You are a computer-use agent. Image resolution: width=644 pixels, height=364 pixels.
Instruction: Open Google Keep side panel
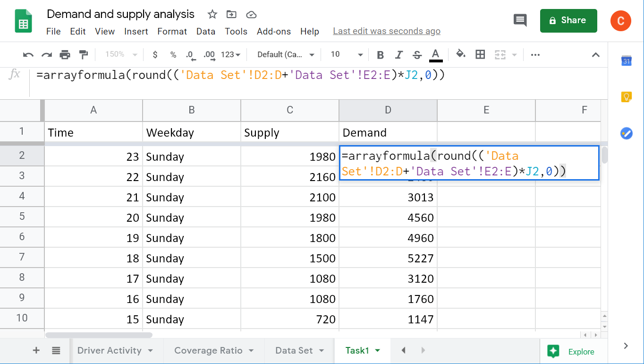tap(626, 97)
